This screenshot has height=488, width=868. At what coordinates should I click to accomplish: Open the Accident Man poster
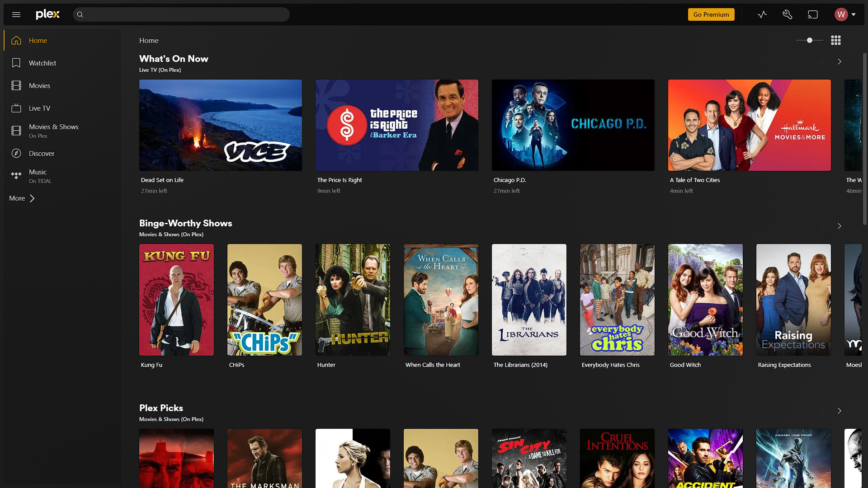coord(705,458)
